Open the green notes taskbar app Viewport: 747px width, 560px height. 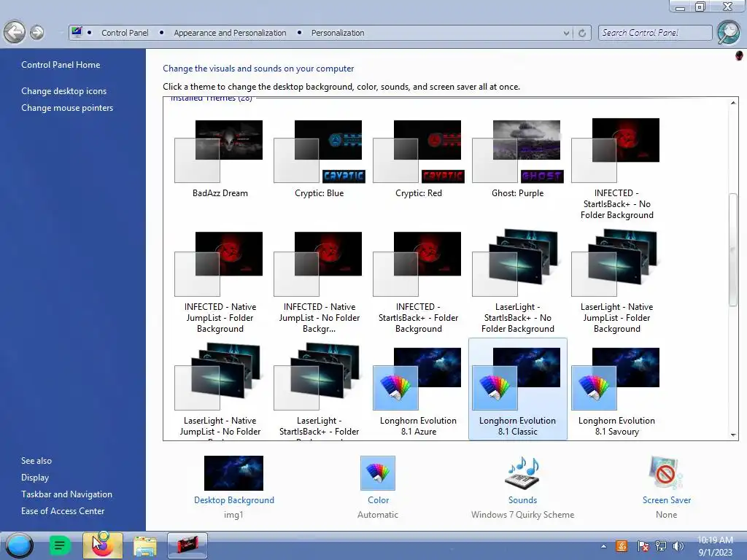pyautogui.click(x=60, y=545)
